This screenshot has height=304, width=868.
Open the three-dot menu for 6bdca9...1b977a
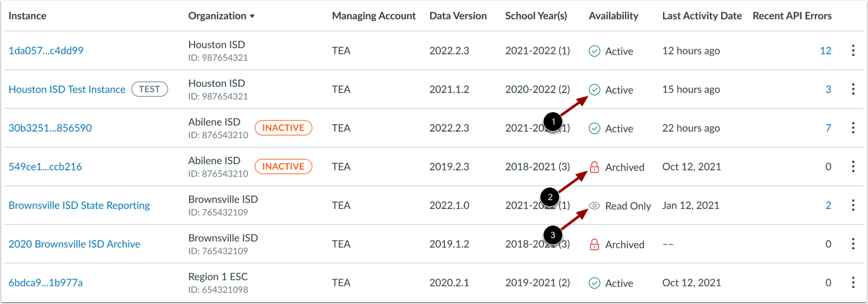pyautogui.click(x=853, y=282)
